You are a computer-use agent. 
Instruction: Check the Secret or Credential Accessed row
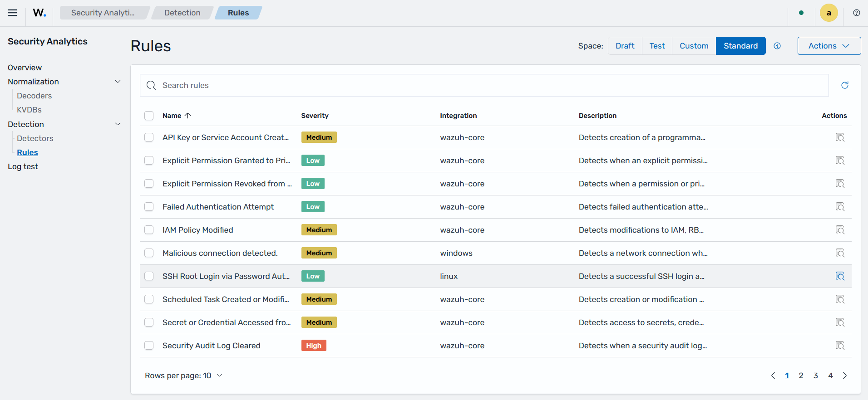149,322
